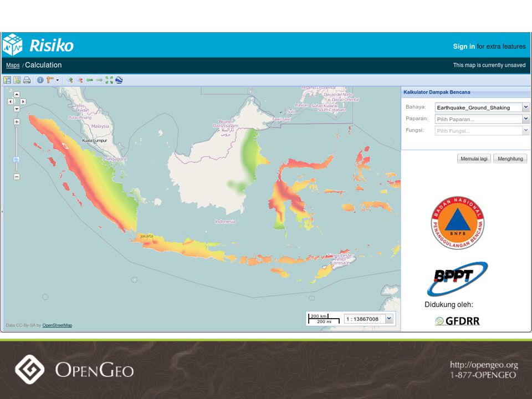The width and height of the screenshot is (532, 399).
Task: Click the Sign in link
Action: click(464, 47)
